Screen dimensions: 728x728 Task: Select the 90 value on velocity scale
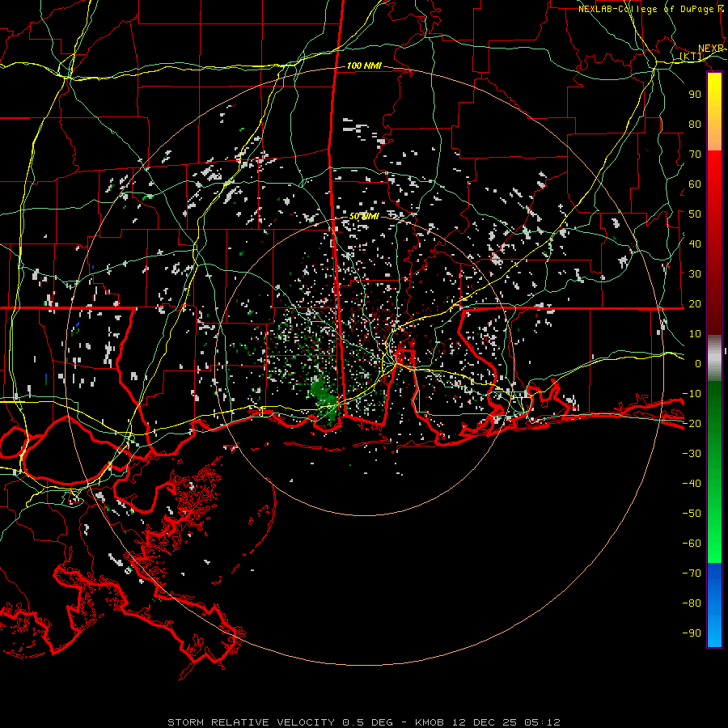(x=695, y=95)
